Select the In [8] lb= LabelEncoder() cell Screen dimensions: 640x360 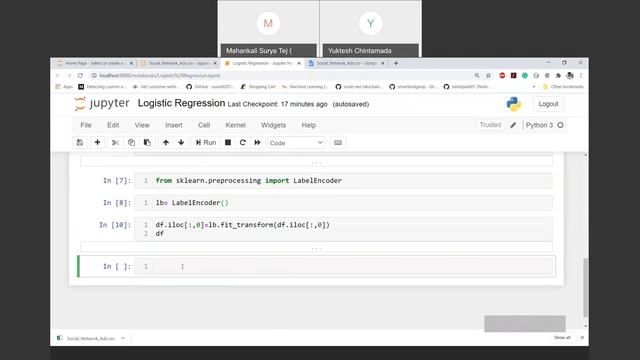click(x=344, y=203)
